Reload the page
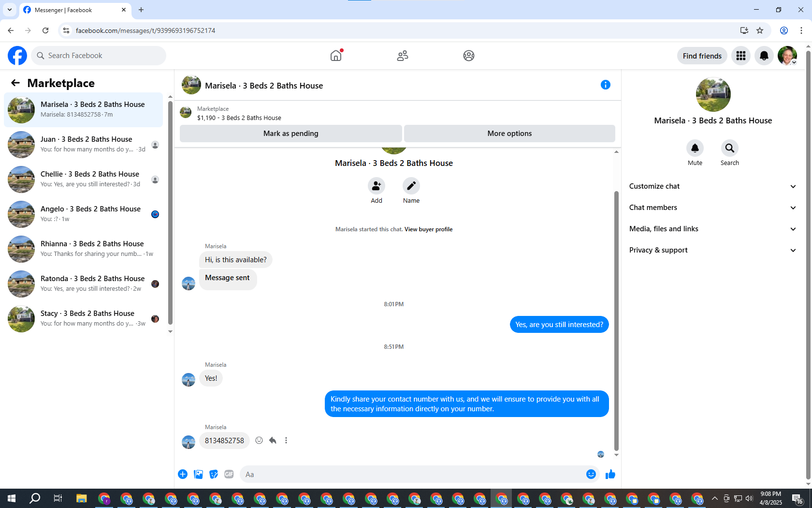Viewport: 812px width, 508px height. coord(45,30)
